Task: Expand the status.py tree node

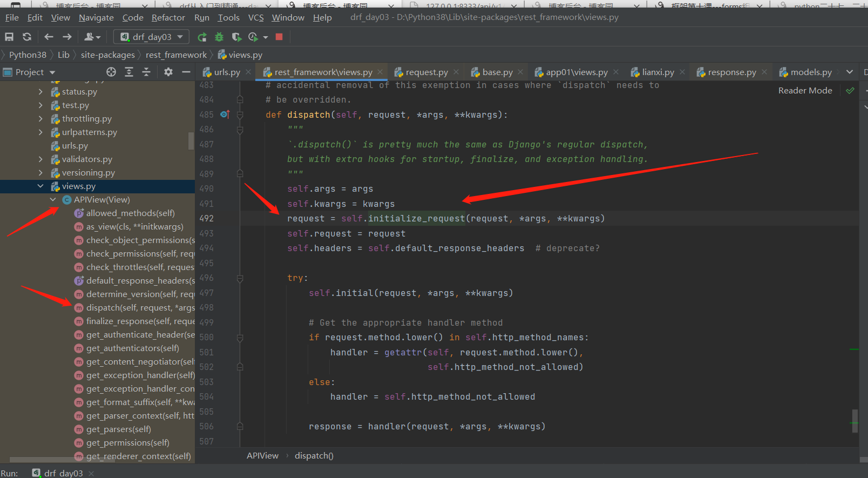Action: point(40,92)
